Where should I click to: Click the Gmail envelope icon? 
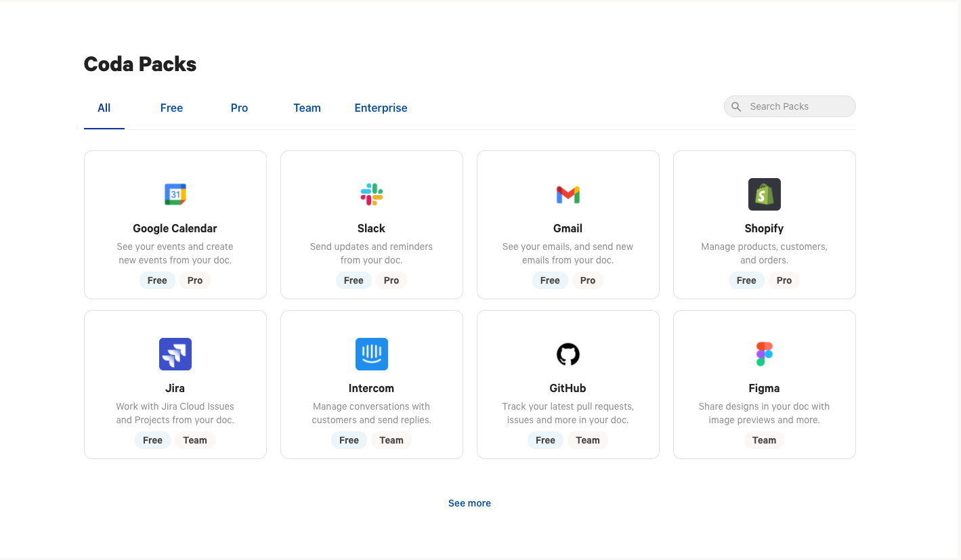point(568,195)
